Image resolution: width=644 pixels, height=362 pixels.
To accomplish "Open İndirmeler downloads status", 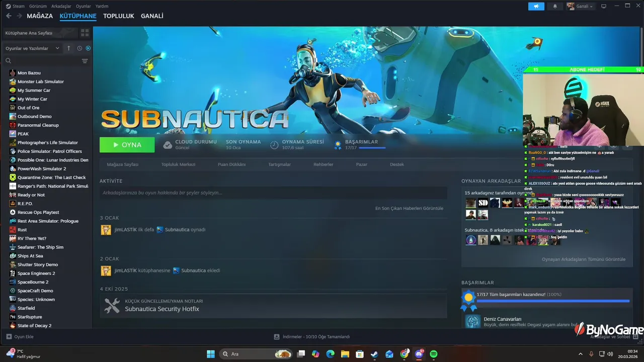I will tap(312, 337).
